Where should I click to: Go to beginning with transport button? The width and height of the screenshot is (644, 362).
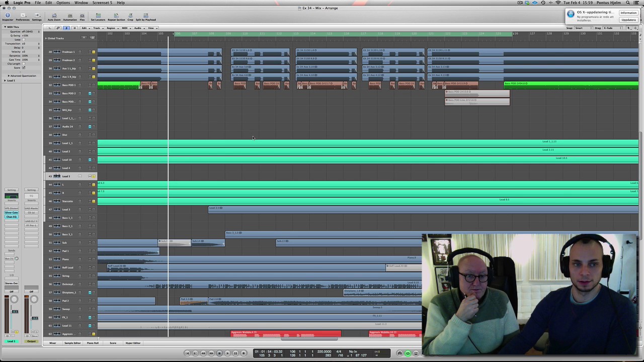pos(187,353)
